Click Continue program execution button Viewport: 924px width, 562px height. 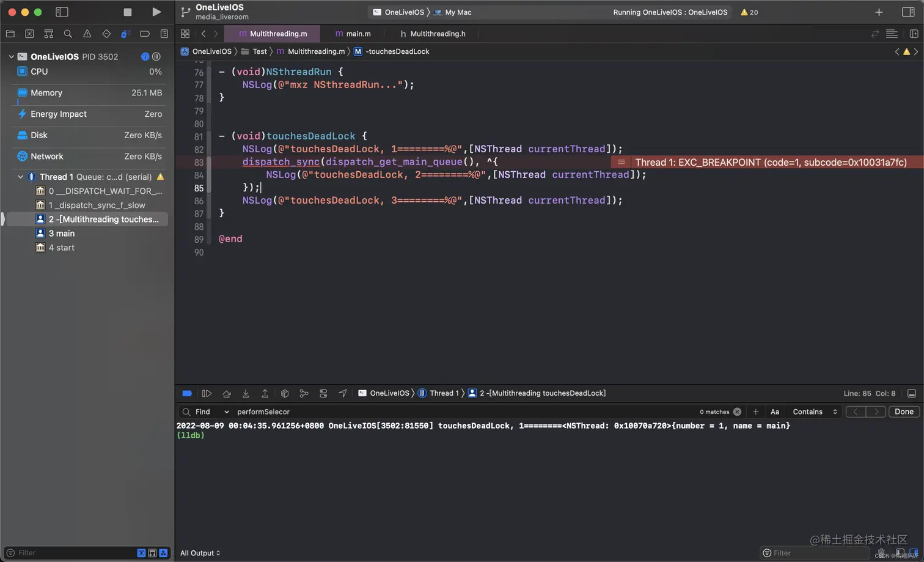(207, 393)
